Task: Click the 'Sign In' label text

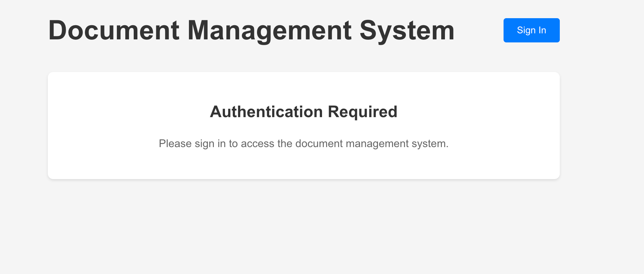Action: tap(532, 30)
